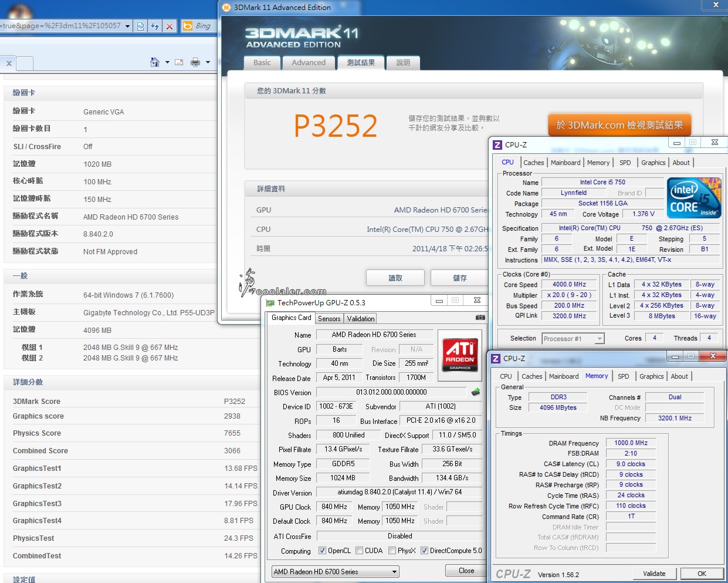This screenshot has height=583, width=728.
Task: Click the BIOS save chip icon in GPU-Z
Action: pyautogui.click(x=476, y=392)
